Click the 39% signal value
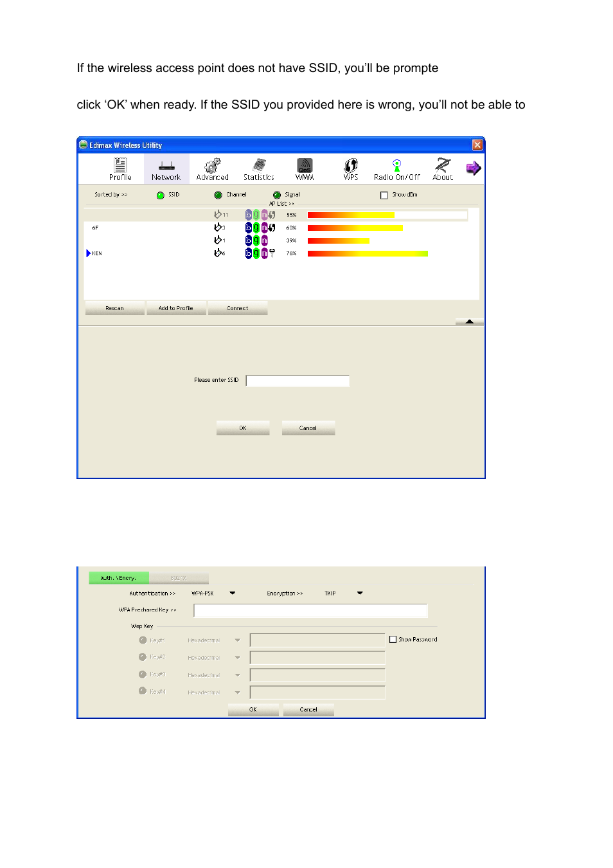613x868 pixels. [x=292, y=240]
